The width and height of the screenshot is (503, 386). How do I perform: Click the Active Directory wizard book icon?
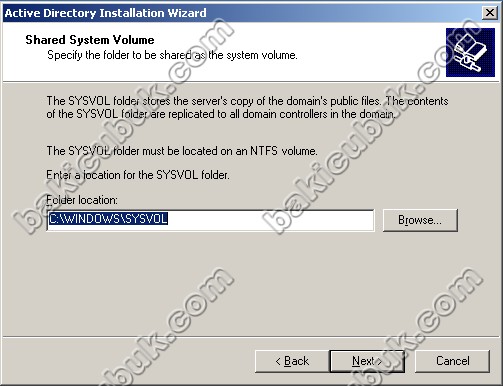pos(470,52)
